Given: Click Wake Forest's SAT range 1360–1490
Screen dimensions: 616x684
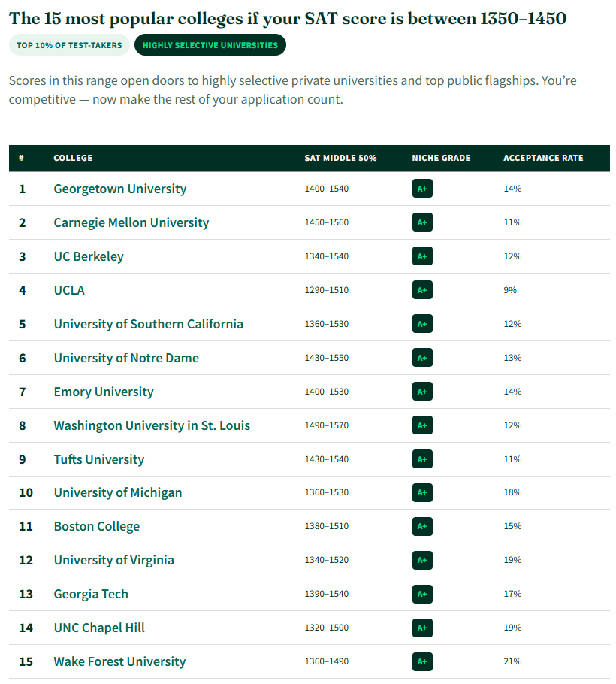Looking at the screenshot, I should tap(327, 661).
